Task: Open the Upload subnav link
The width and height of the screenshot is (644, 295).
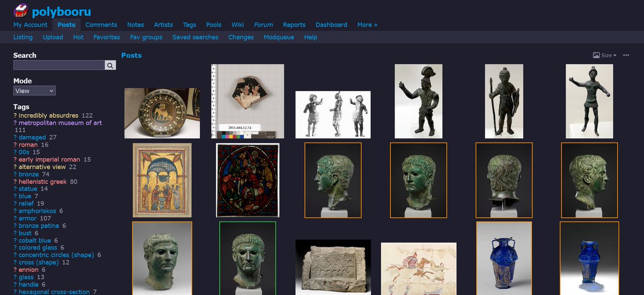Action: tap(53, 37)
